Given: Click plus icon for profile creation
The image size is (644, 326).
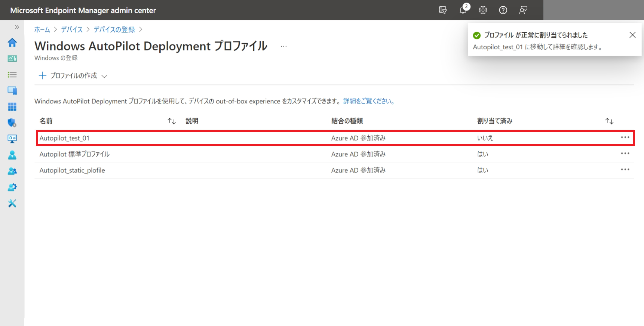Looking at the screenshot, I should tap(43, 76).
